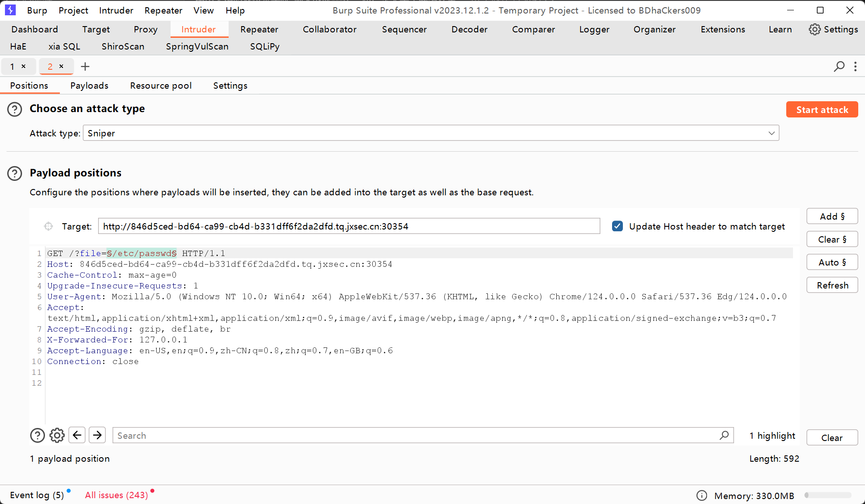
Task: Add a new Intruder tab
Action: (x=85, y=67)
